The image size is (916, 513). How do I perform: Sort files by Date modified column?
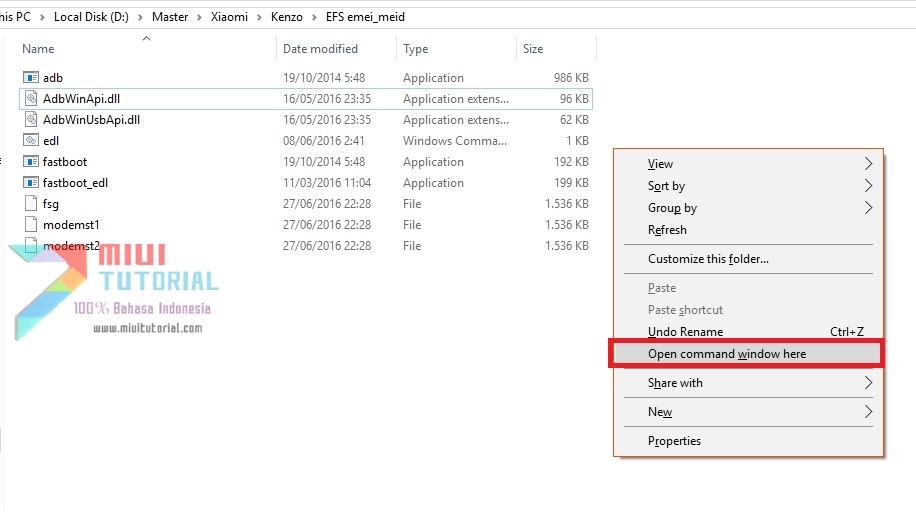[321, 49]
